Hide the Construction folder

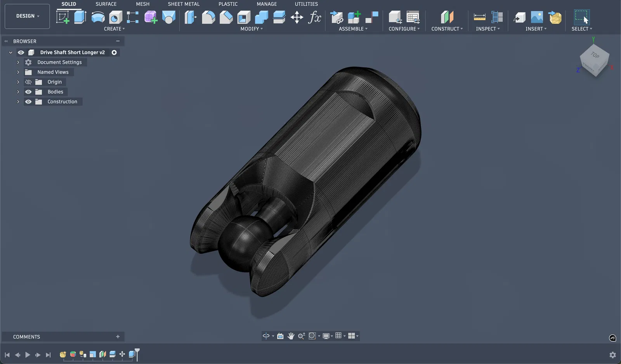[x=28, y=102]
